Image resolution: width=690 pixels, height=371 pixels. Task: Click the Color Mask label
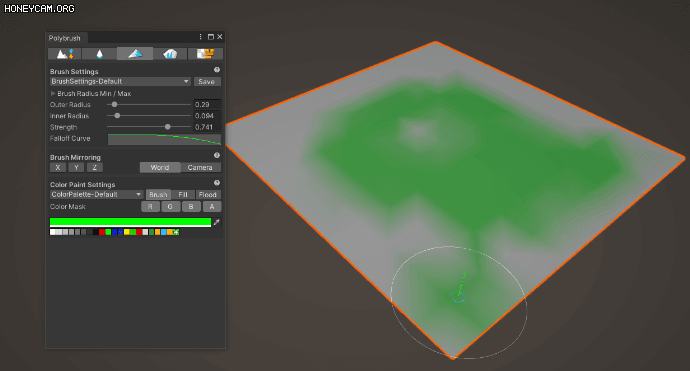68,206
